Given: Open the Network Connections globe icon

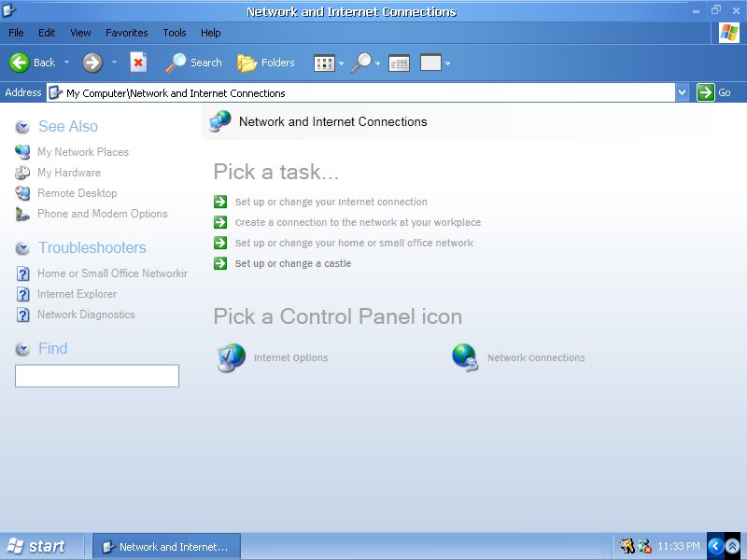Looking at the screenshot, I should 464,357.
